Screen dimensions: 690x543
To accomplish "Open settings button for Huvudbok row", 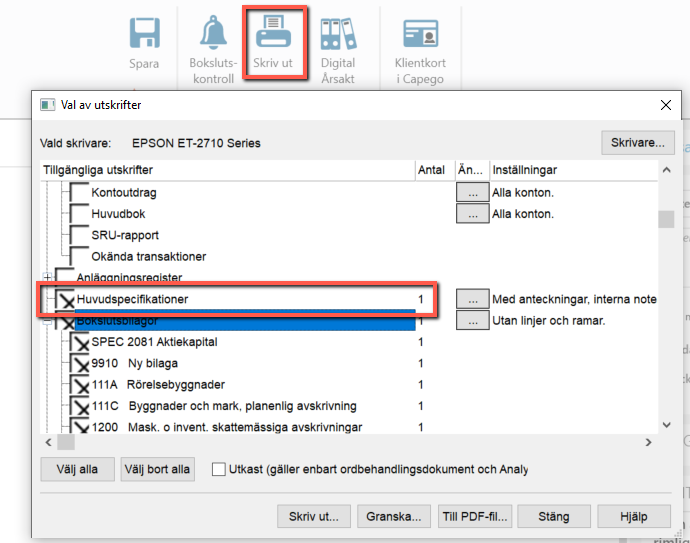I will [473, 214].
